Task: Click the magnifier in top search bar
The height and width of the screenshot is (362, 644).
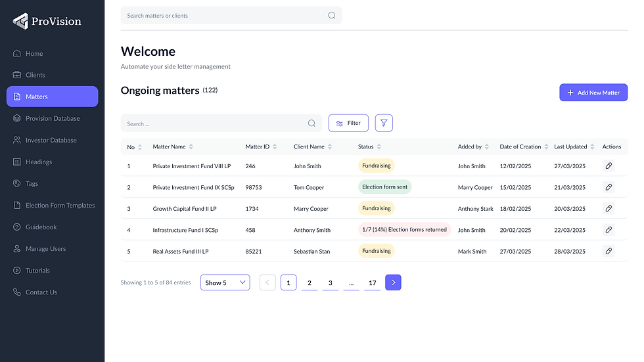Action: [331, 16]
